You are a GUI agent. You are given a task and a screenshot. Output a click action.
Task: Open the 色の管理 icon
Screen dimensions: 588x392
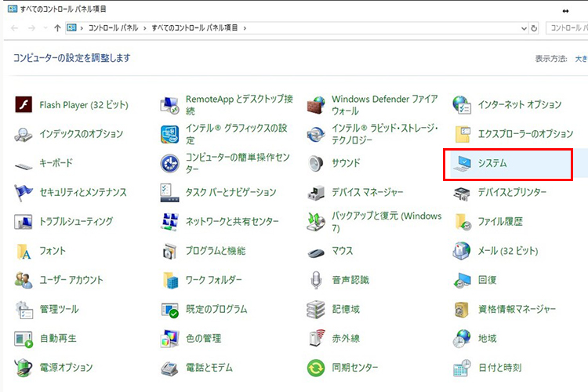(x=169, y=339)
